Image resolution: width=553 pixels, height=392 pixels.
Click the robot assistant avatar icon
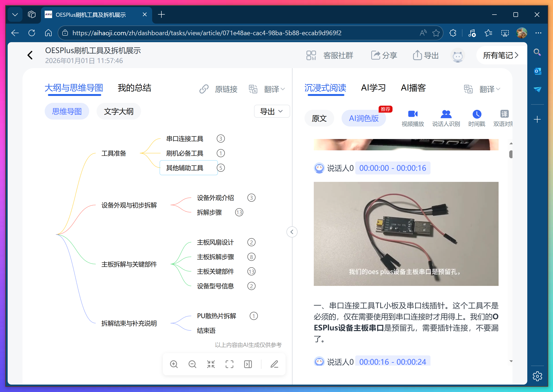pos(457,56)
